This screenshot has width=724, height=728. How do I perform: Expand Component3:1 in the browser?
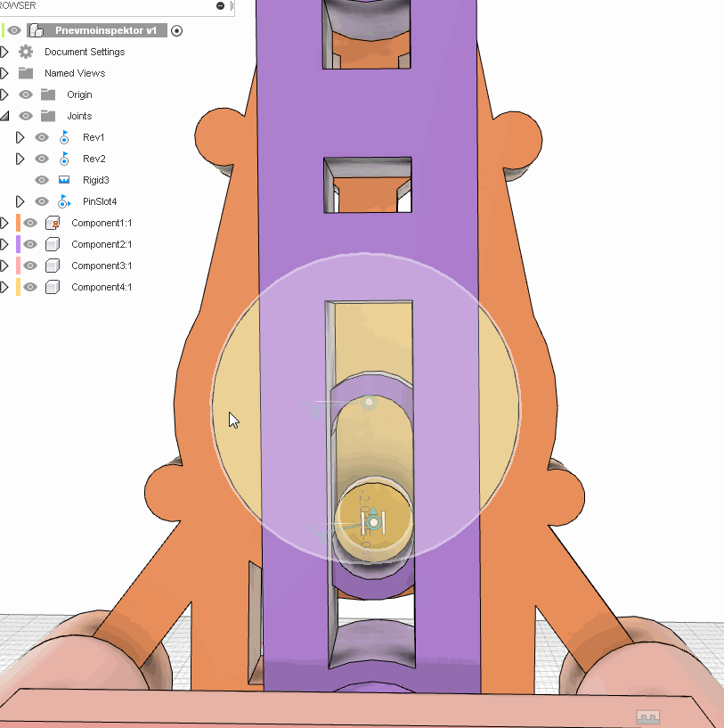[4, 266]
